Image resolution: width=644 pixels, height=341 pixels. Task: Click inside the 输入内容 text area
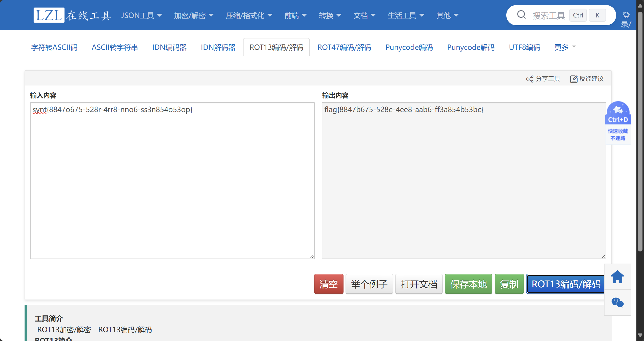tap(172, 180)
